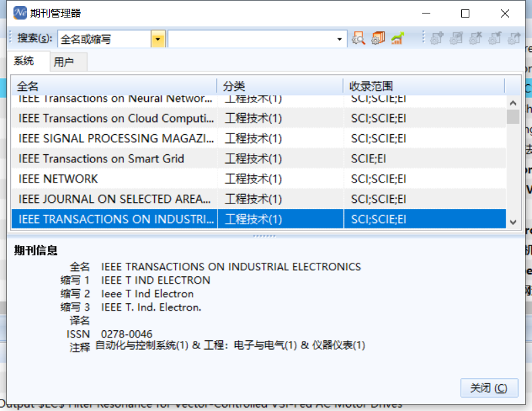Select IEEE JOURNAL ON SELECTED AREAS row
Screen dimensions: 532x411
coord(259,199)
